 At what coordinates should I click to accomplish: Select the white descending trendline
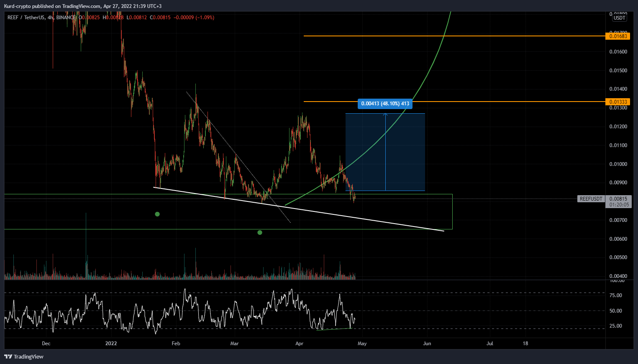click(x=299, y=209)
